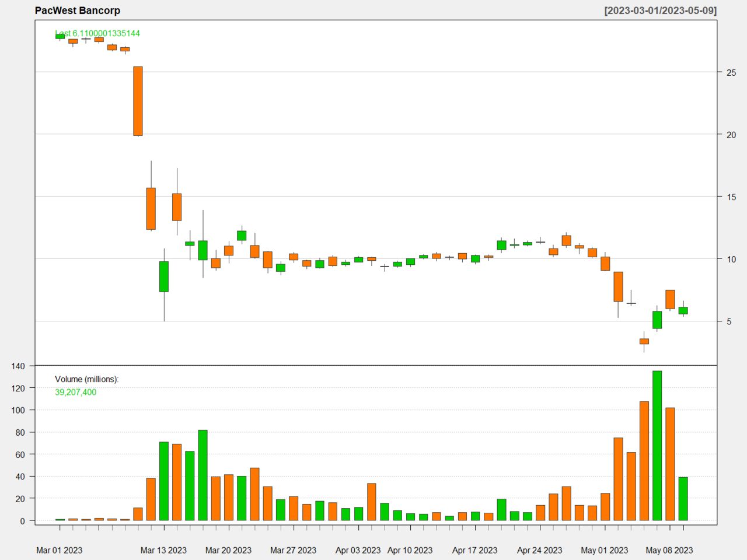Click the green "Last 6.1100001335144" label
Screen dimensions: 747x560
coord(97,33)
